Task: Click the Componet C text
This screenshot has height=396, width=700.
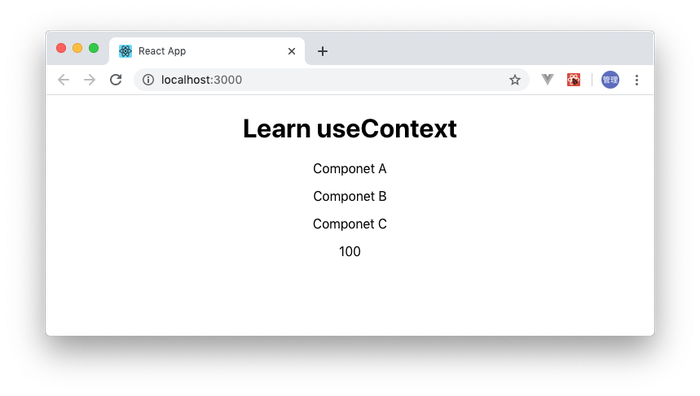Action: pos(350,224)
